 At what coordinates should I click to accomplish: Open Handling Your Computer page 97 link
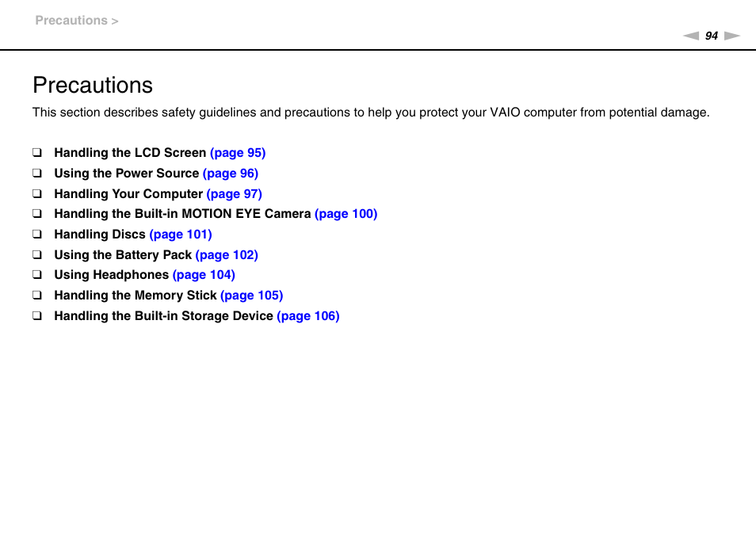point(235,194)
